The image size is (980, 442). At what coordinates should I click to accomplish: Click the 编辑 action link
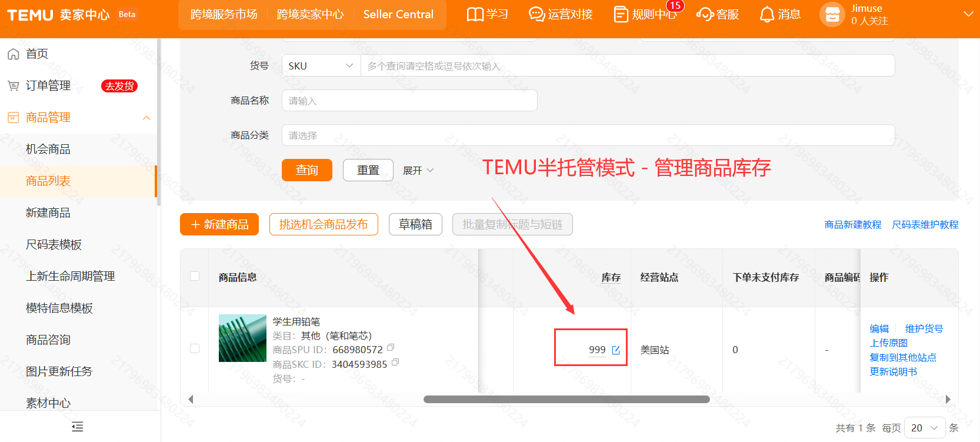tap(879, 328)
